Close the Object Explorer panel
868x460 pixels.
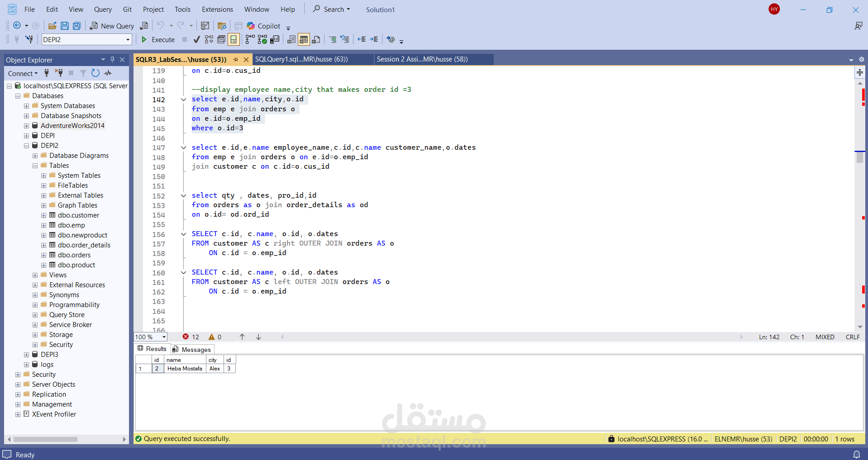[x=122, y=59]
